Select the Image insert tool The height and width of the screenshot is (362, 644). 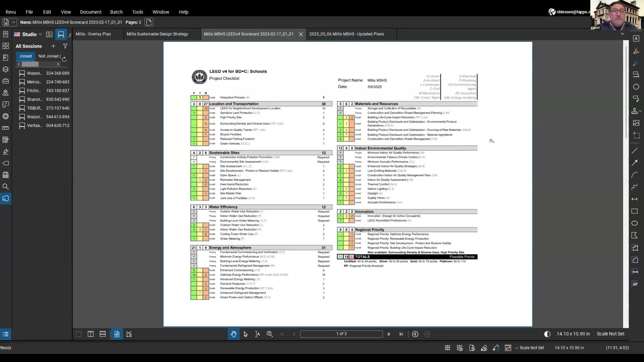tap(636, 123)
